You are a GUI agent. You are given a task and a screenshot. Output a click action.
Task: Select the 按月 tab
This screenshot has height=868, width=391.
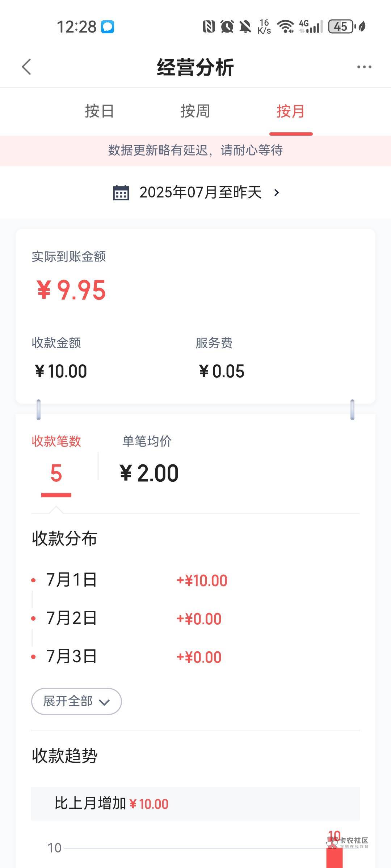click(291, 111)
